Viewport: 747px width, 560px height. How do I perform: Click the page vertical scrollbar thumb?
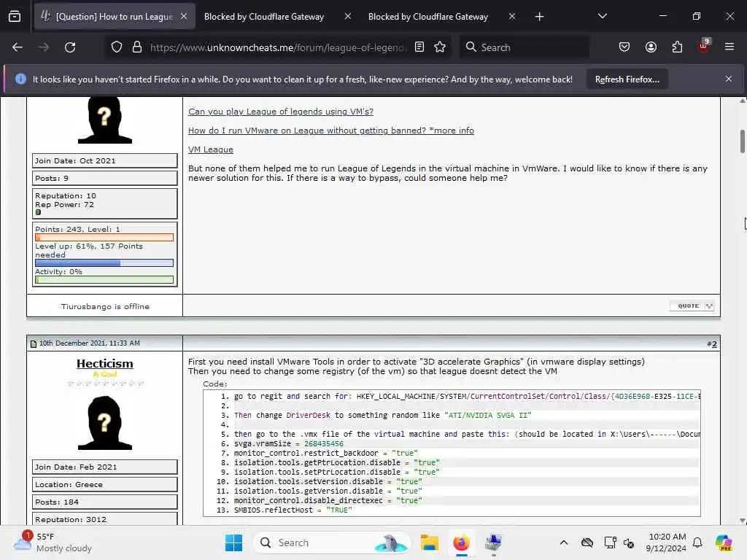click(742, 141)
